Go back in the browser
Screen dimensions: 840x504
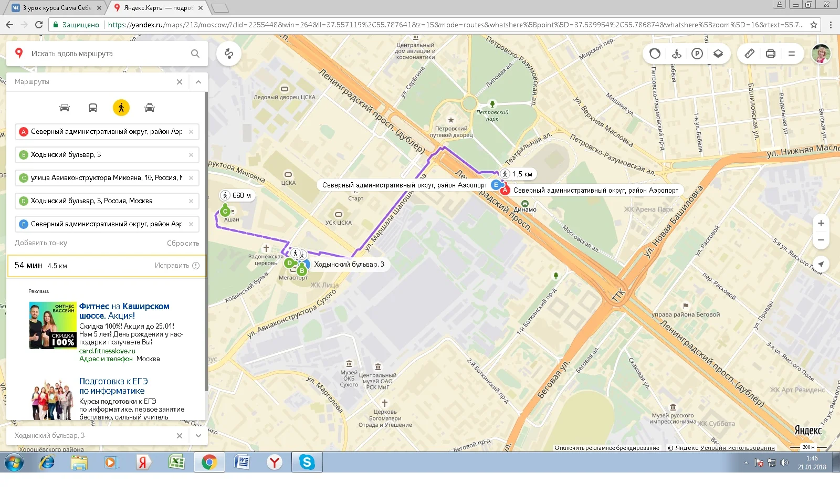point(9,25)
